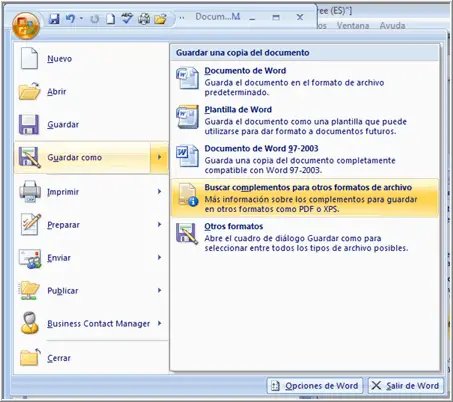Expand the Enviar submenu arrow
This screenshot has width=453, height=402.
click(x=160, y=257)
